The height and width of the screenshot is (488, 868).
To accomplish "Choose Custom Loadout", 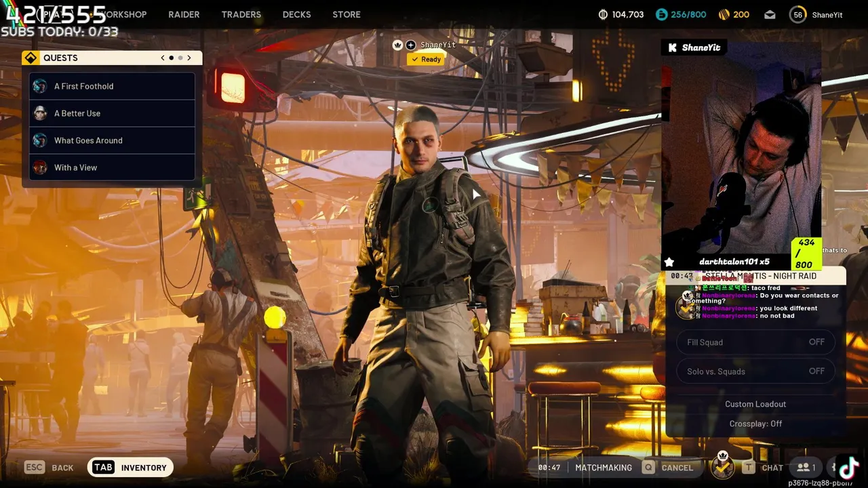I will 755,404.
